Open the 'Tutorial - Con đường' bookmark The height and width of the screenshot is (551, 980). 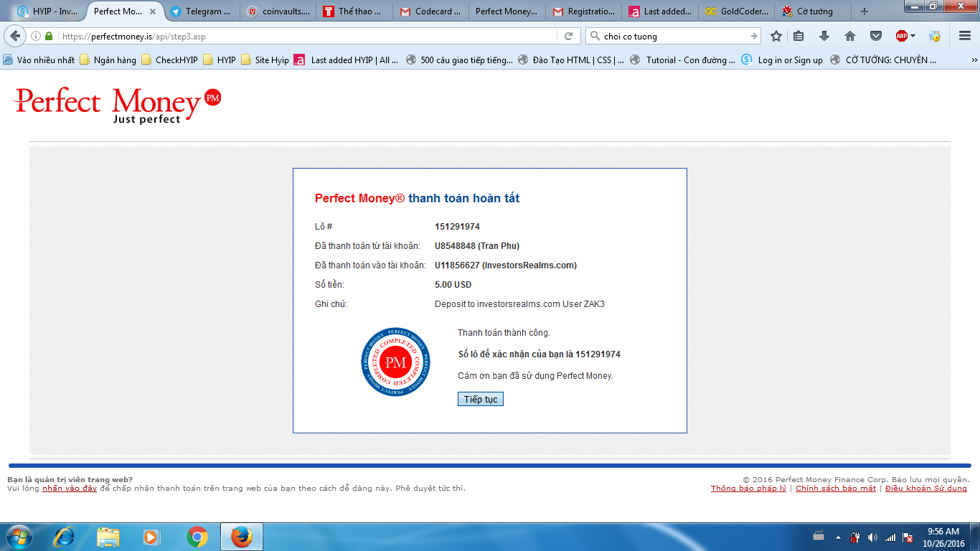click(x=683, y=60)
